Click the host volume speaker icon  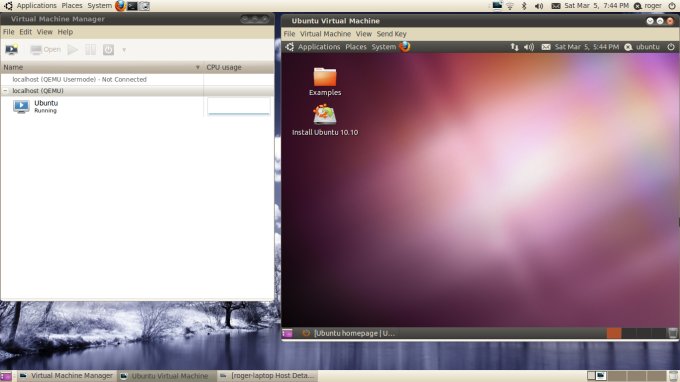tap(539, 6)
